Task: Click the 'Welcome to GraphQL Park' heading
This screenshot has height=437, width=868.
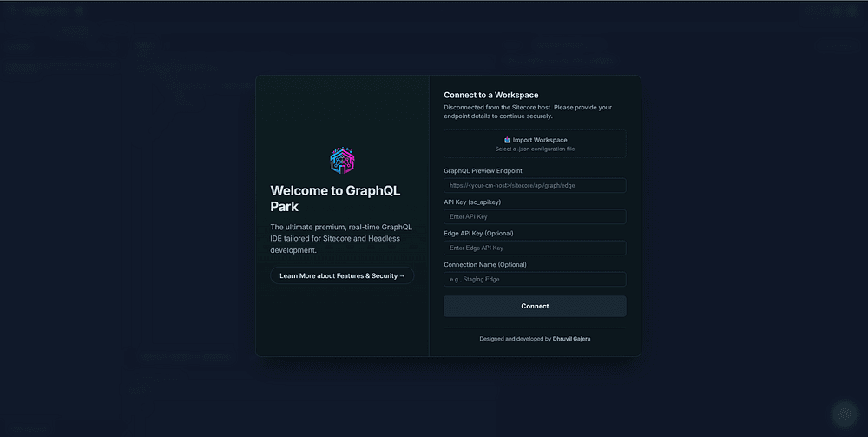Action: point(335,198)
